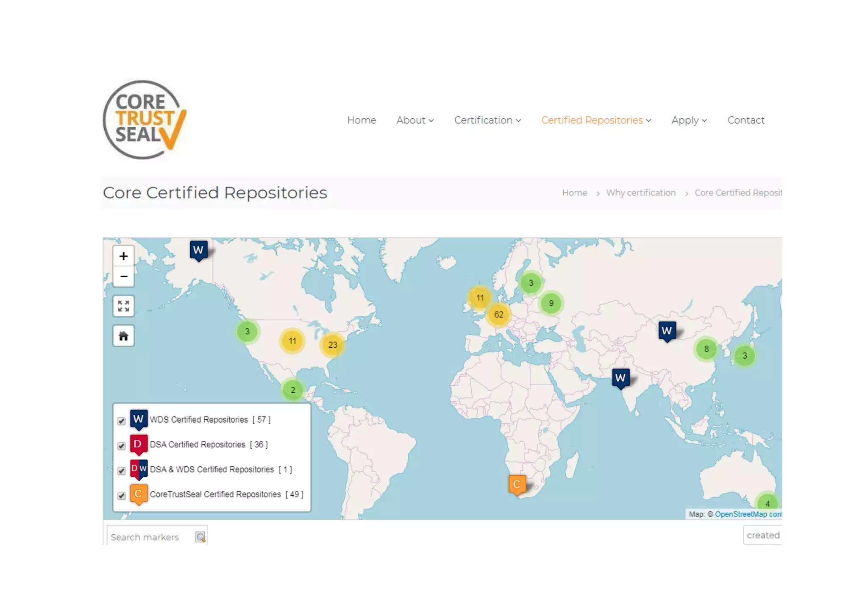
Task: Toggle CoreTrustSeal Certified Repositories checkbox
Action: pyautogui.click(x=122, y=496)
